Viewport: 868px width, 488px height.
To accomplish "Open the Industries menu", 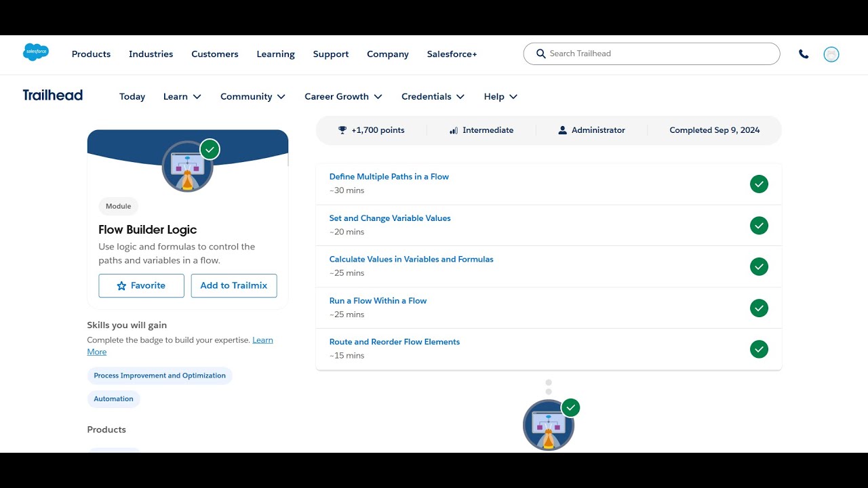I will 151,54.
